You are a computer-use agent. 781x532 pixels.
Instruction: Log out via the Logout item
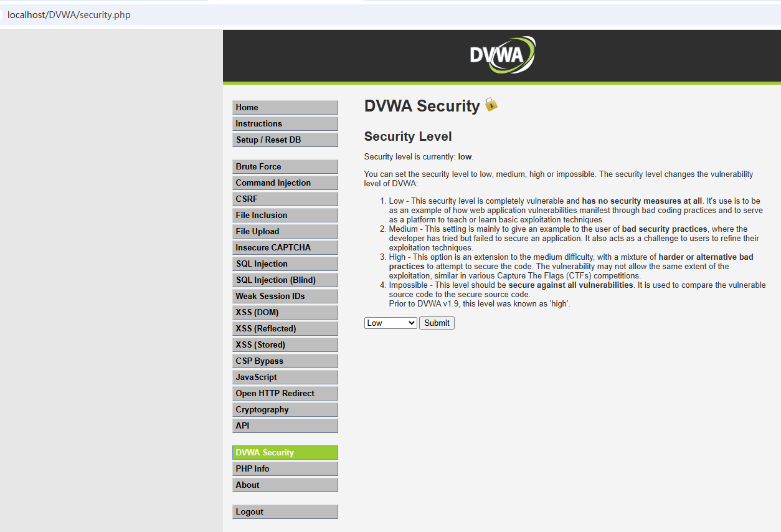click(x=285, y=511)
